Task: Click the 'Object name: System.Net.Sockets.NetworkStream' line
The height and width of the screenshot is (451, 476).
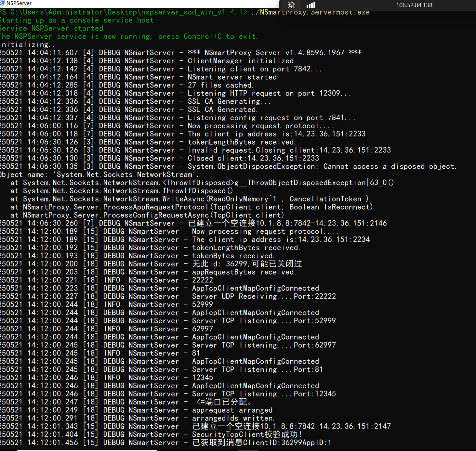Action: [x=99, y=175]
